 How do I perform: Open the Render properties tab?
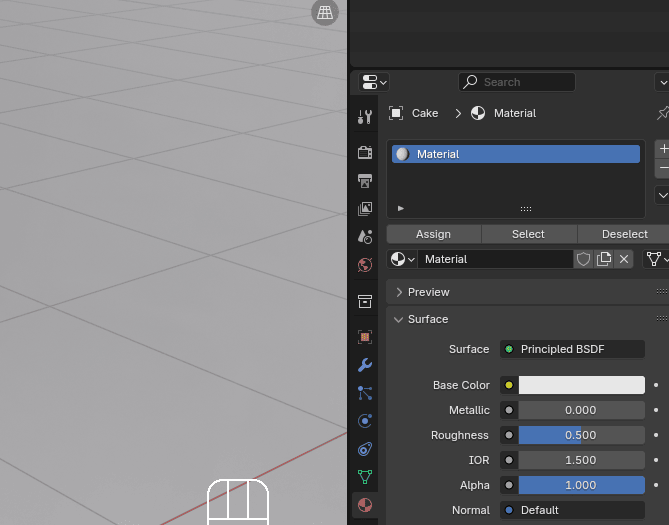[365, 152]
